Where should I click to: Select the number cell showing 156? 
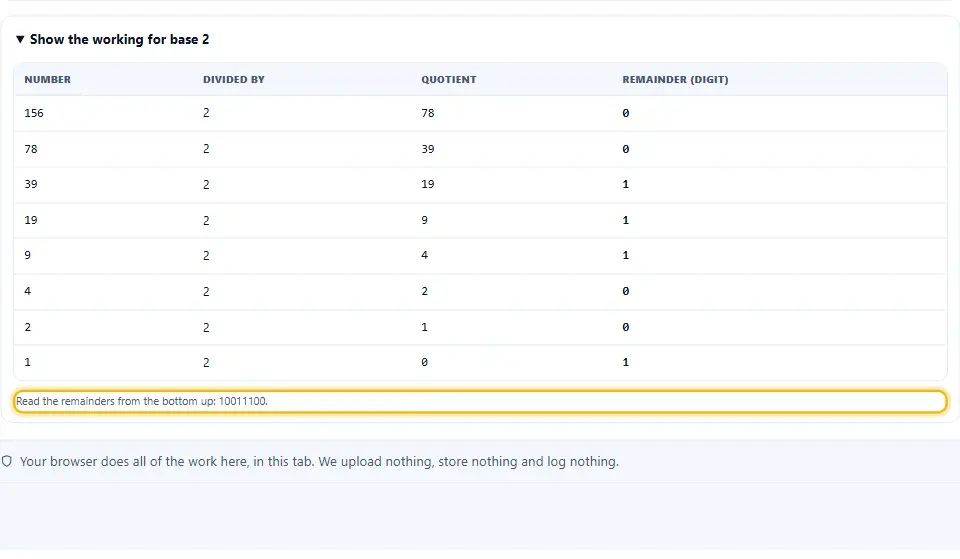point(34,113)
